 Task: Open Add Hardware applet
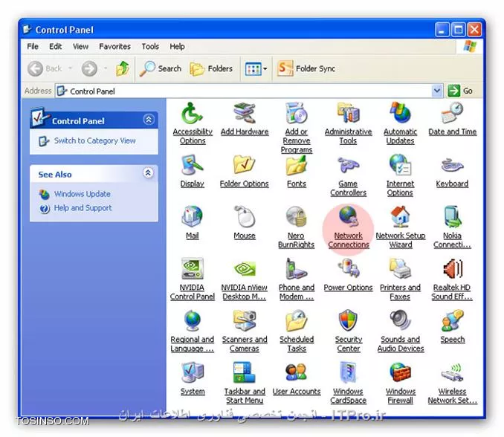tap(245, 119)
